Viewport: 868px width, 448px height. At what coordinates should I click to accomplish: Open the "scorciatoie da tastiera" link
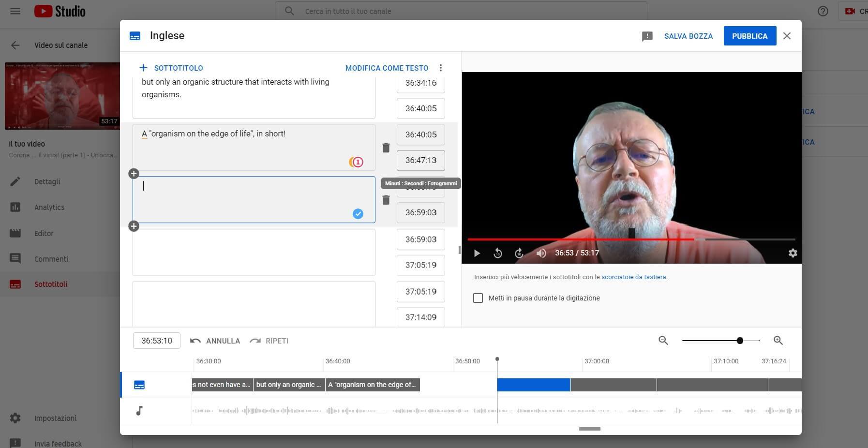(x=633, y=277)
